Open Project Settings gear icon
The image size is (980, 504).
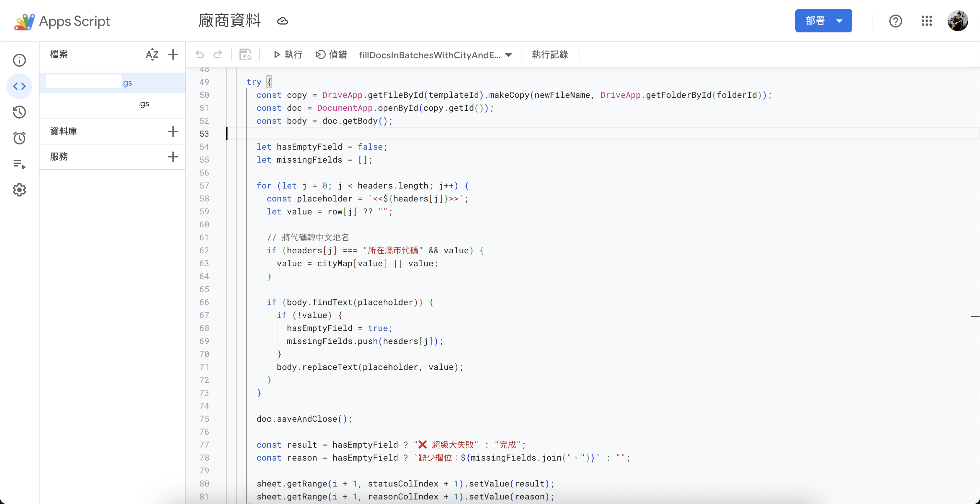tap(19, 190)
